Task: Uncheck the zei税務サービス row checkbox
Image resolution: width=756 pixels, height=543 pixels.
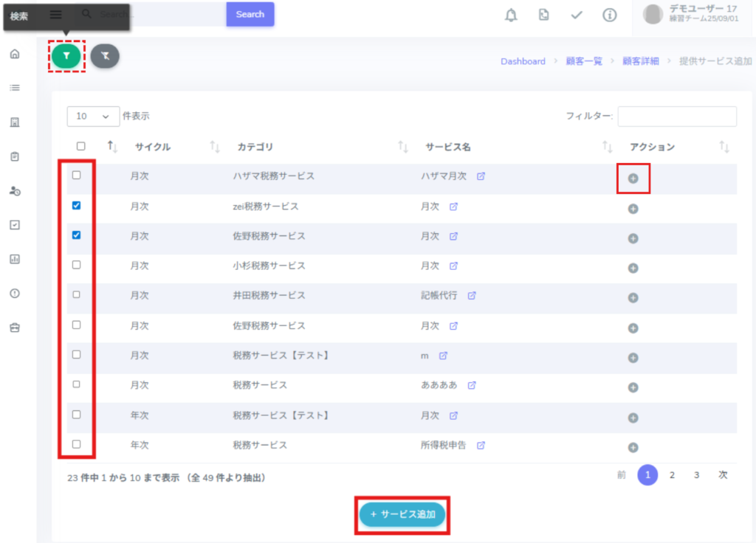Action: [x=77, y=206]
